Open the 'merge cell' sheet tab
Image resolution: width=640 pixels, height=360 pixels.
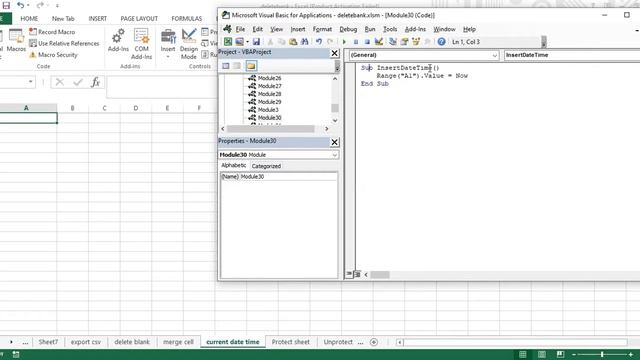(178, 342)
